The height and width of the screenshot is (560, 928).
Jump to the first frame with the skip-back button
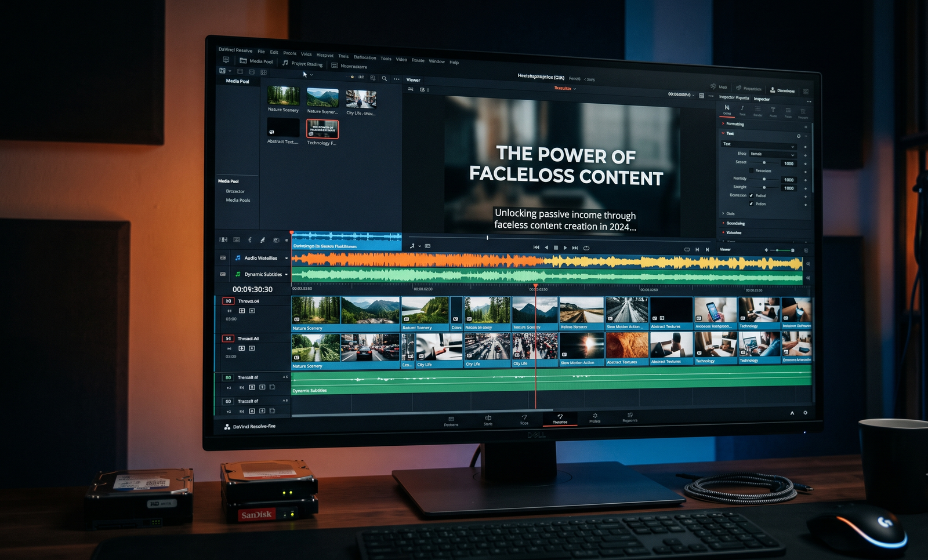tap(536, 248)
